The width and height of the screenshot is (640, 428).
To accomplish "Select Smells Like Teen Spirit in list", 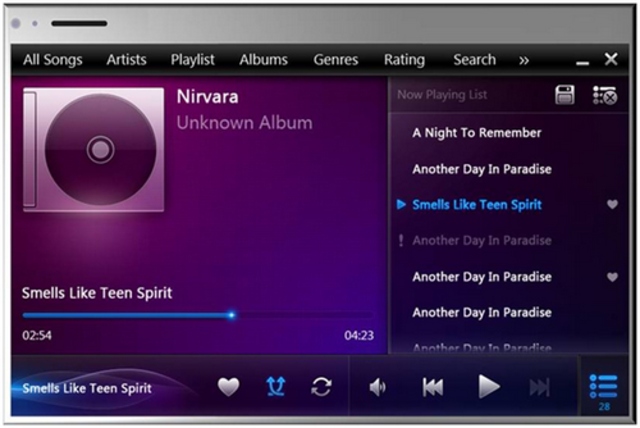I will click(x=477, y=204).
